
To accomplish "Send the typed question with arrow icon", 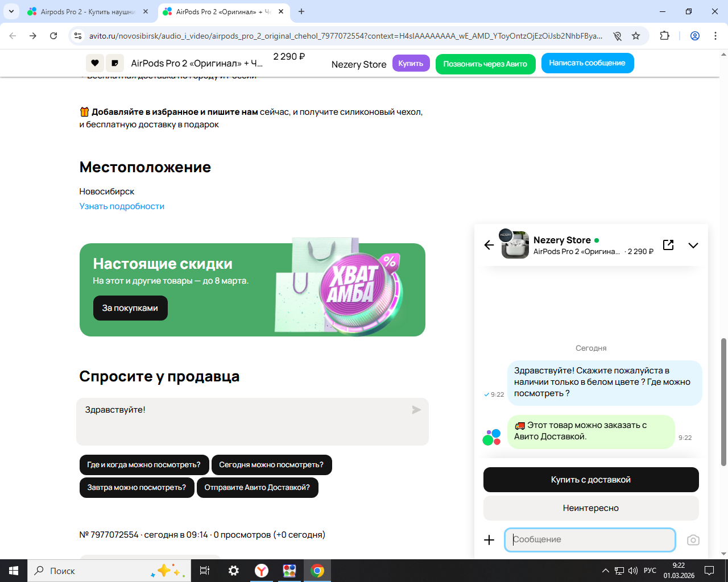I will 416,410.
